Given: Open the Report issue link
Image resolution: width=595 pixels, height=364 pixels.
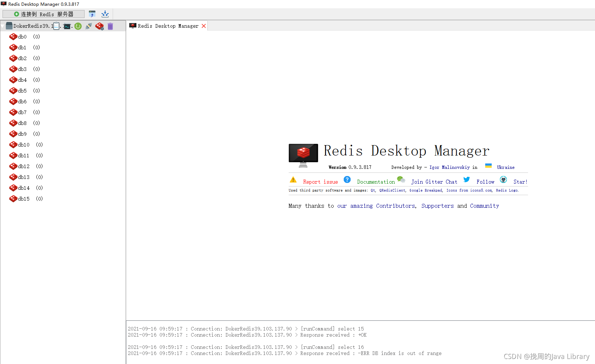Looking at the screenshot, I should pos(320,182).
